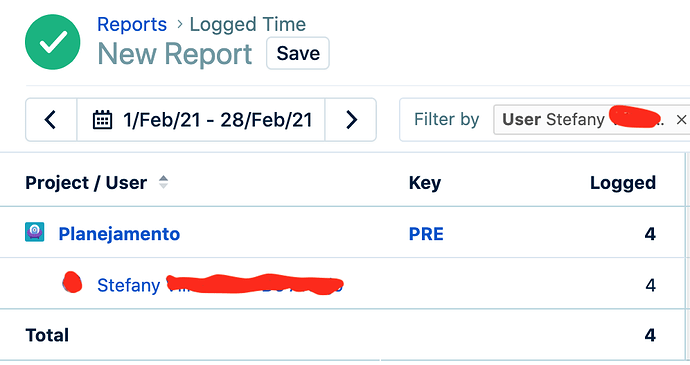Click the New Report title
Screen dimensions: 690x365
click(175, 54)
